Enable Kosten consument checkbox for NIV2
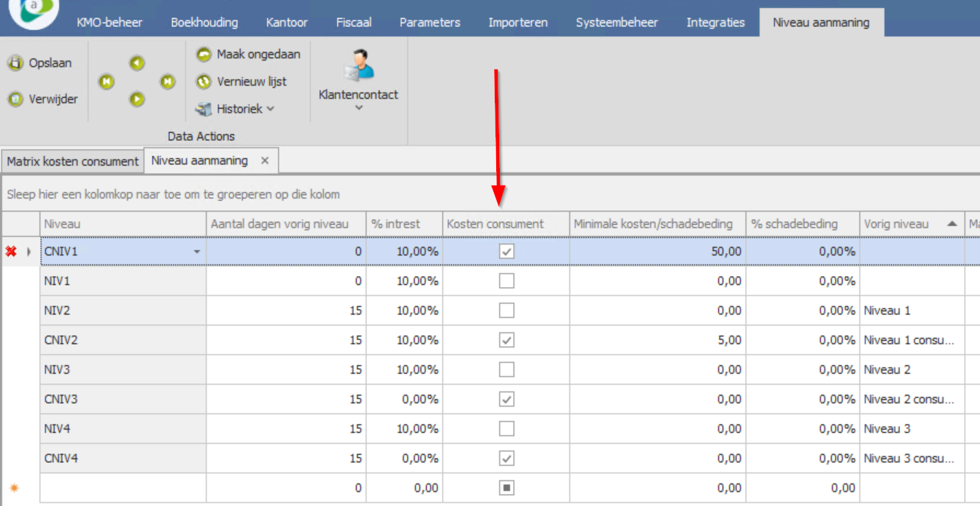 pos(506,310)
